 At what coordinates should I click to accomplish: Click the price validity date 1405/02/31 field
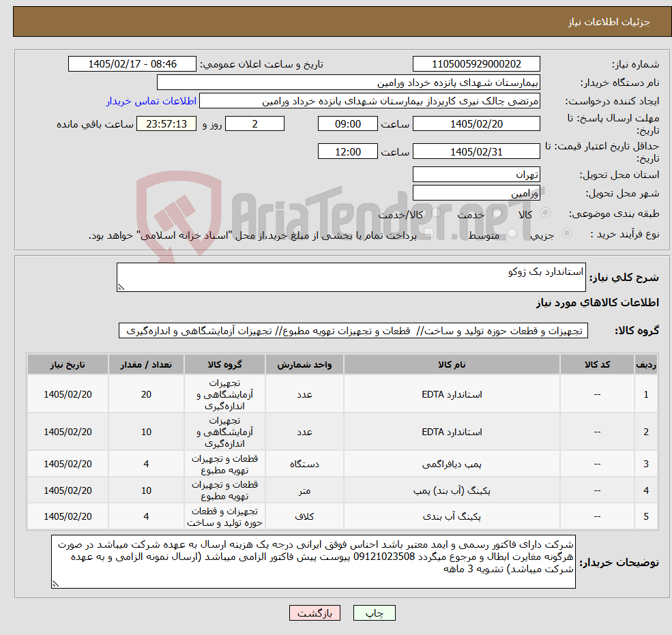476,151
